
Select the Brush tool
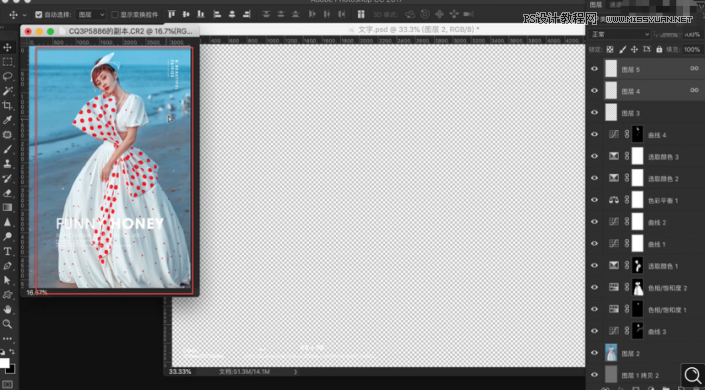click(8, 149)
